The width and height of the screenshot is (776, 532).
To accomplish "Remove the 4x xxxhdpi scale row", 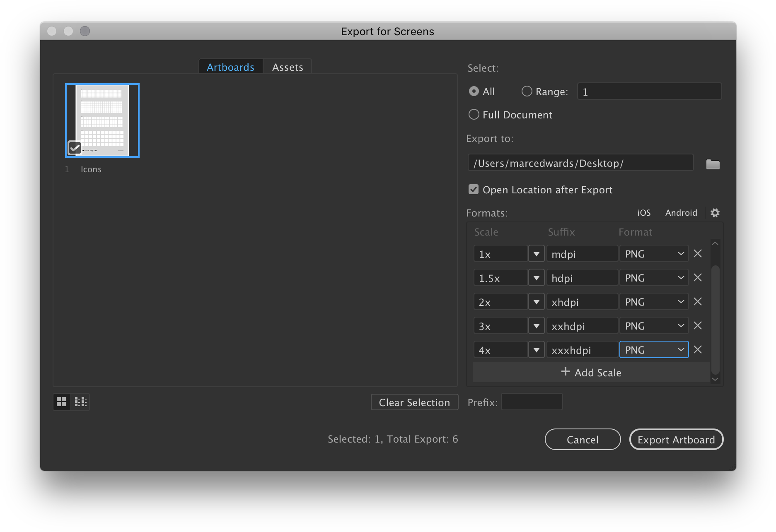I will 697,349.
